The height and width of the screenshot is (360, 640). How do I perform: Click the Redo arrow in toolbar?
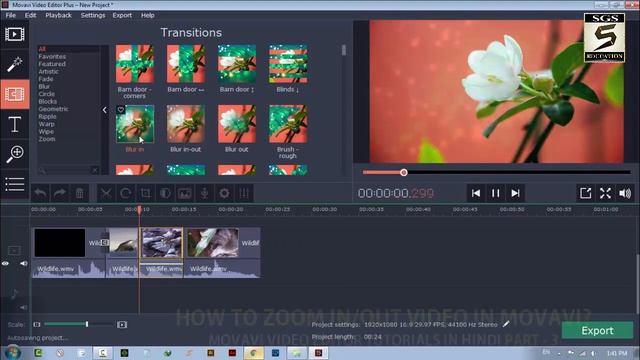(60, 193)
